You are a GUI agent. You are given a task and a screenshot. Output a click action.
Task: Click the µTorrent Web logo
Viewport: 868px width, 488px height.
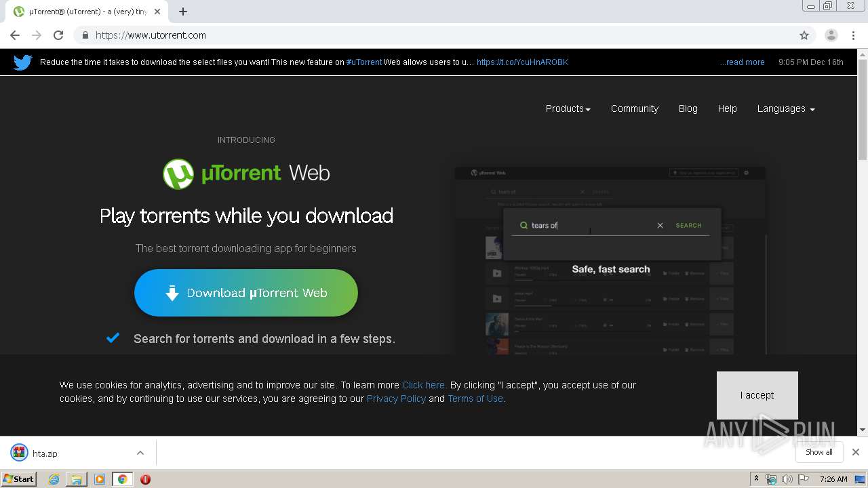point(246,174)
